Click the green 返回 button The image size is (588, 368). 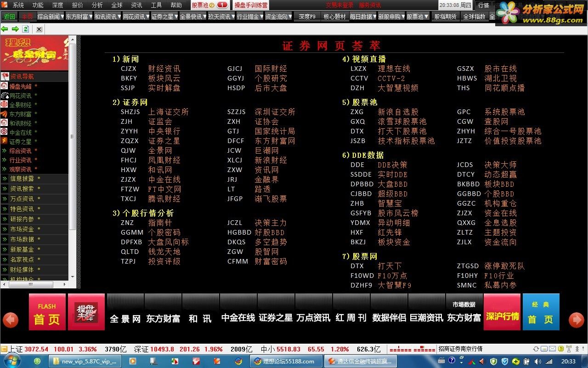[9, 16]
